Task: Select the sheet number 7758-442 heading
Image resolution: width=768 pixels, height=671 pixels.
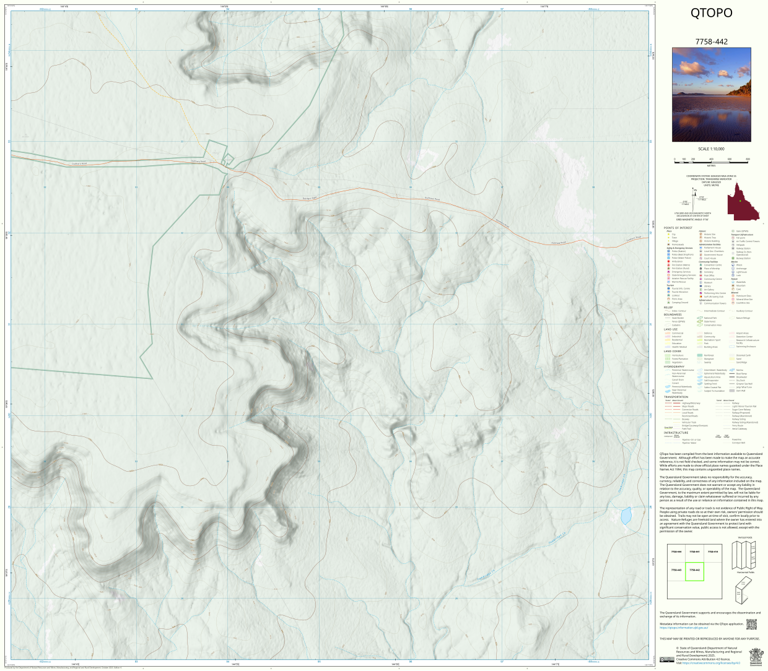Action: (x=711, y=42)
